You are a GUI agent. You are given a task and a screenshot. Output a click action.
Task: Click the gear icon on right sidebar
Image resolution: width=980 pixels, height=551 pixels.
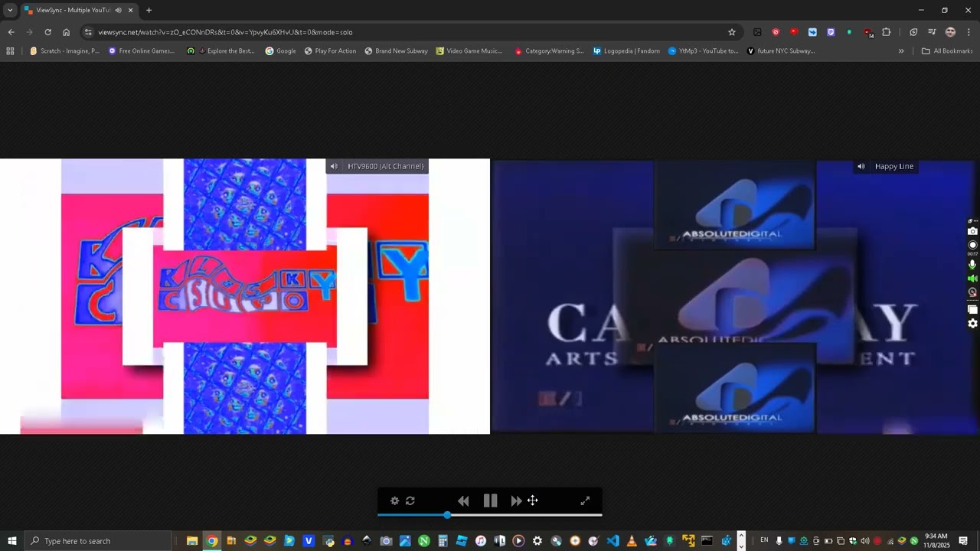[x=972, y=324]
